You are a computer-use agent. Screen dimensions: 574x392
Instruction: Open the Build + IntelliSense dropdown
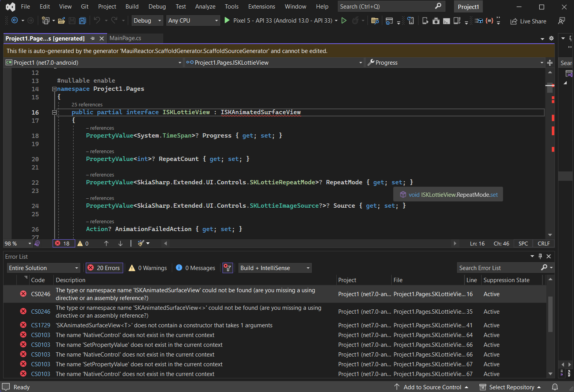coord(274,268)
